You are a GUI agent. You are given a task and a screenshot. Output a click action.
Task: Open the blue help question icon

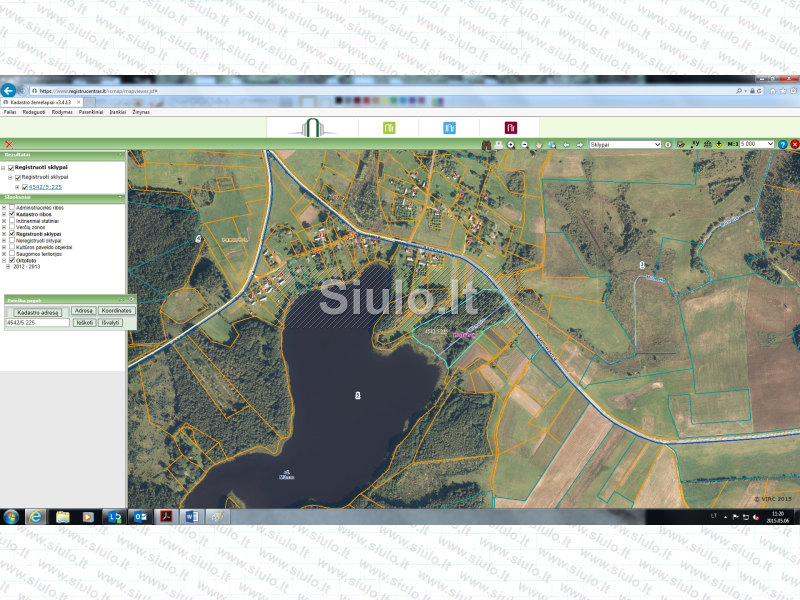click(x=783, y=144)
